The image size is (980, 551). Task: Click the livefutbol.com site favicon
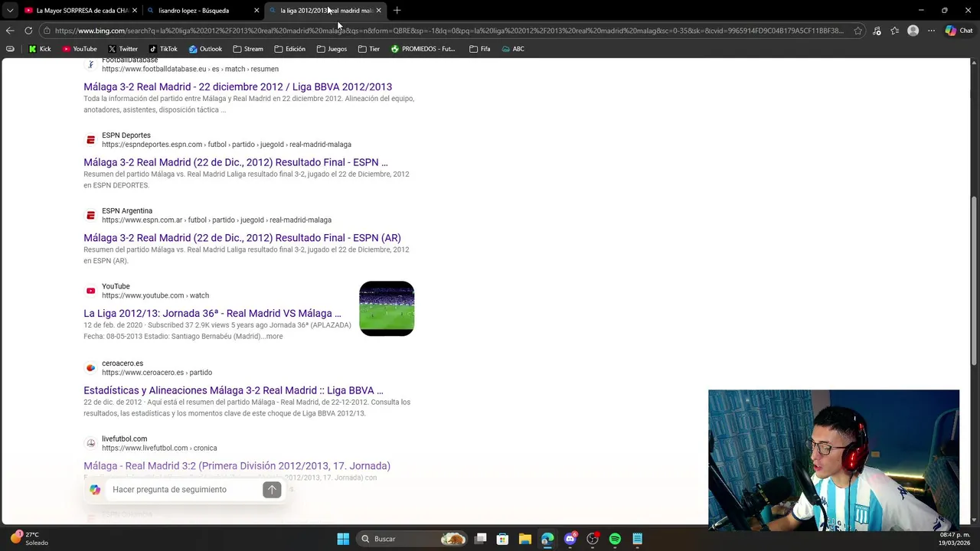[90, 444]
